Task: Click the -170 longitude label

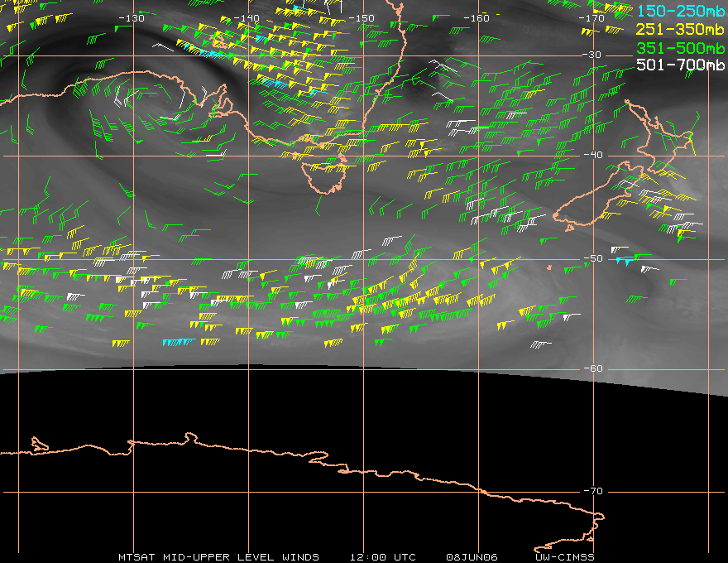Action: pos(591,18)
